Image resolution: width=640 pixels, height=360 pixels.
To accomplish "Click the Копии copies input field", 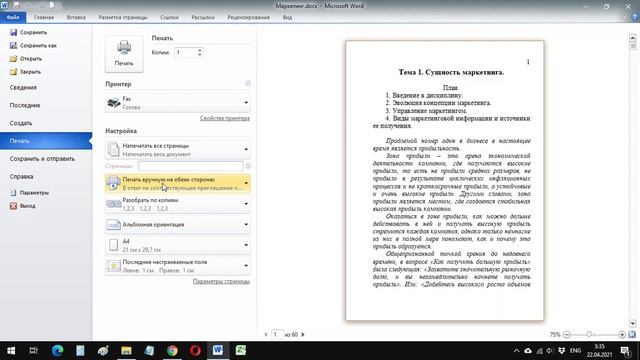I will (185, 52).
